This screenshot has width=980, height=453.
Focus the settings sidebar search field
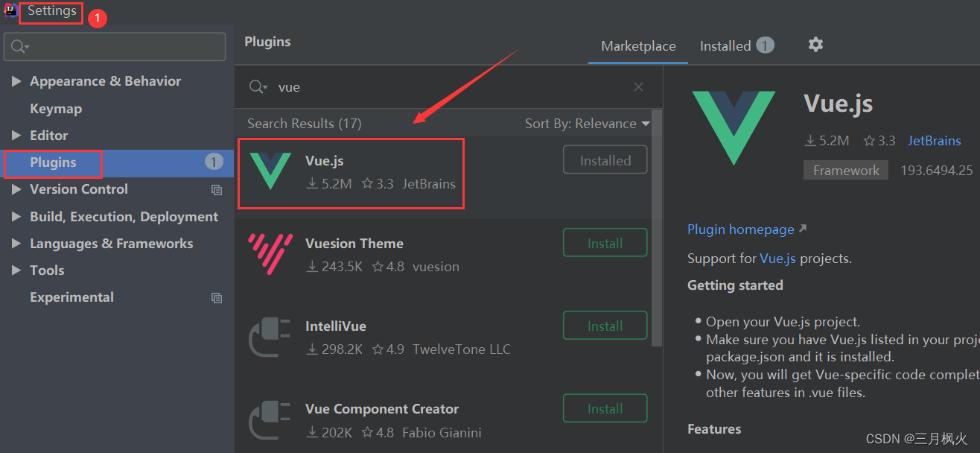pyautogui.click(x=115, y=47)
